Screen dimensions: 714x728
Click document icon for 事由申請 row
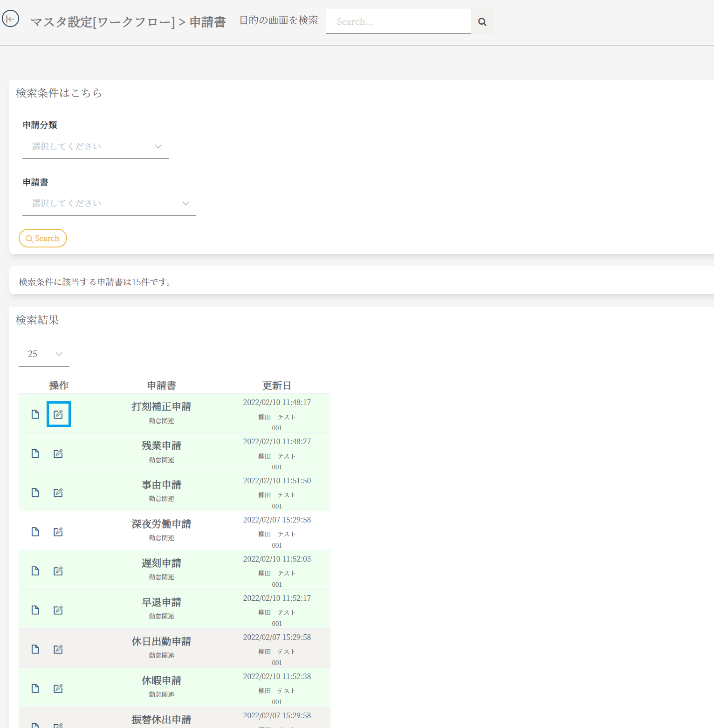35,493
